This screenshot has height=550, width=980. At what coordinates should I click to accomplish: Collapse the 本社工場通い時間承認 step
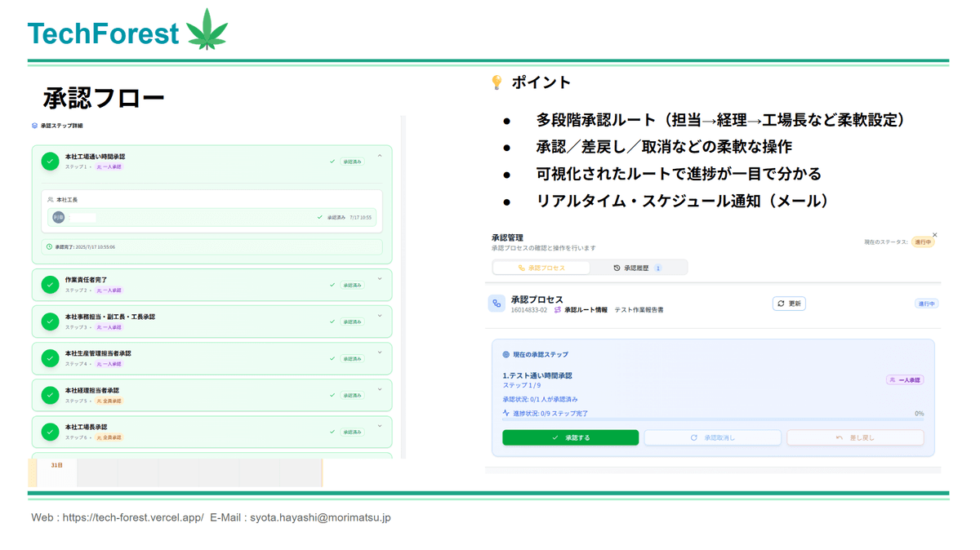tap(380, 156)
